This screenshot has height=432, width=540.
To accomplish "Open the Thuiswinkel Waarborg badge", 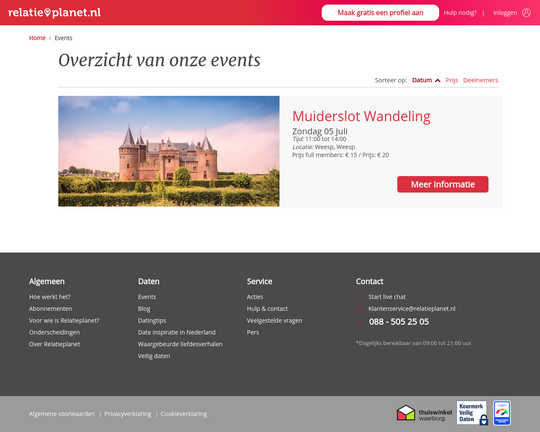I will tap(424, 413).
